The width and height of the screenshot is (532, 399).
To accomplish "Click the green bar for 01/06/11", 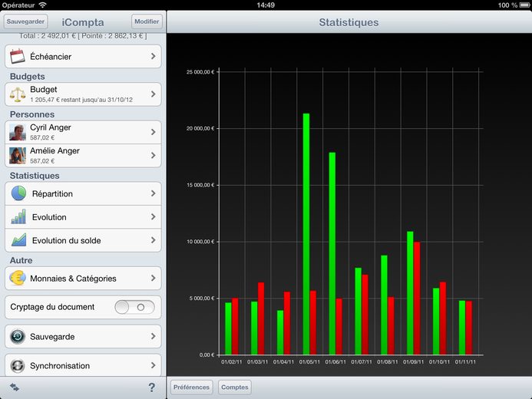I will click(332, 253).
